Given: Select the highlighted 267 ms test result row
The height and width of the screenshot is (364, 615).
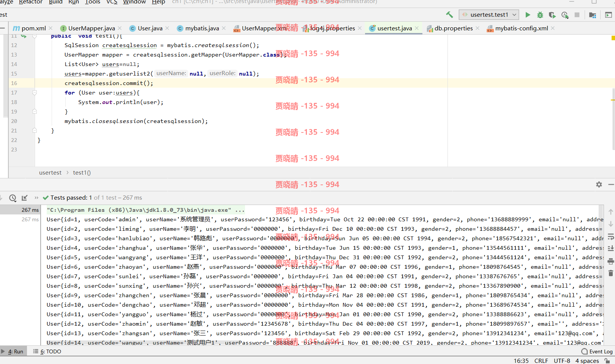Looking at the screenshot, I should pos(20,210).
